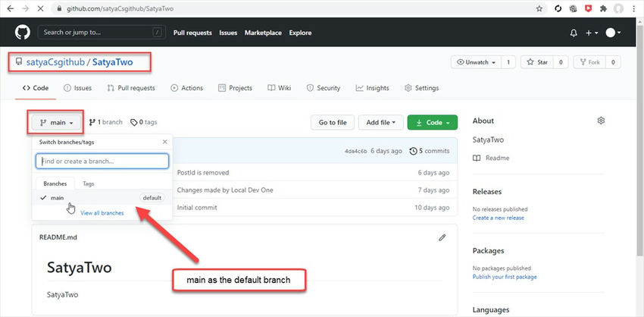Open the Add file dropdown
644x317 pixels.
click(381, 123)
